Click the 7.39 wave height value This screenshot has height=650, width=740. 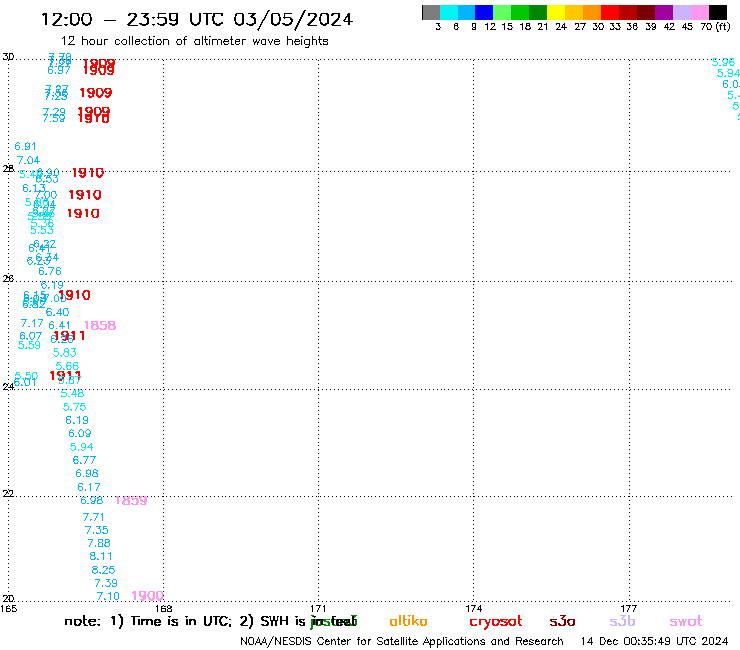point(106,583)
